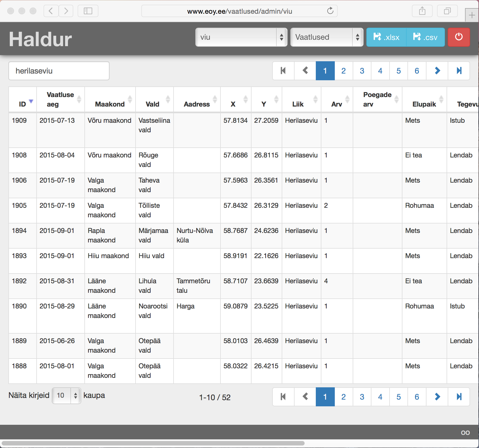Screen dimensions: 479x448
Task: Export data as .xlsx file
Action: [386, 37]
